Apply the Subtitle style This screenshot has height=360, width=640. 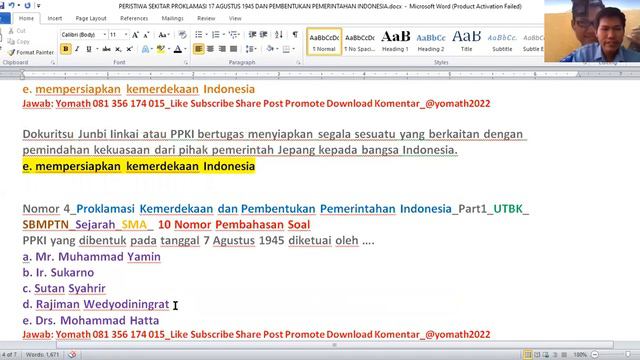pos(502,41)
